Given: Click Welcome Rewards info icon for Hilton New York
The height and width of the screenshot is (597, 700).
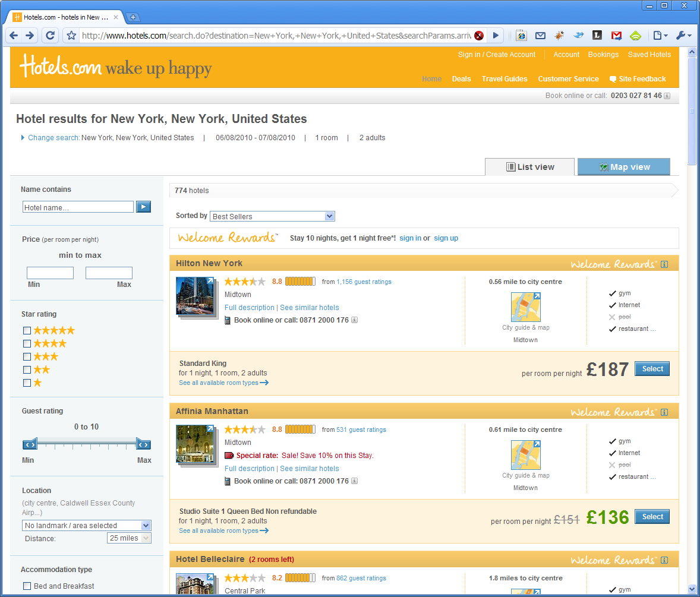Looking at the screenshot, I should (664, 264).
